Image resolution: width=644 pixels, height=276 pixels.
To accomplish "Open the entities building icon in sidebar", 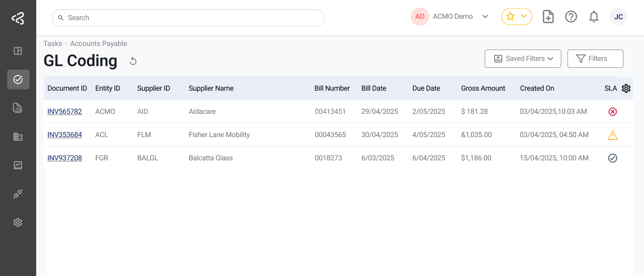I will 18,137.
